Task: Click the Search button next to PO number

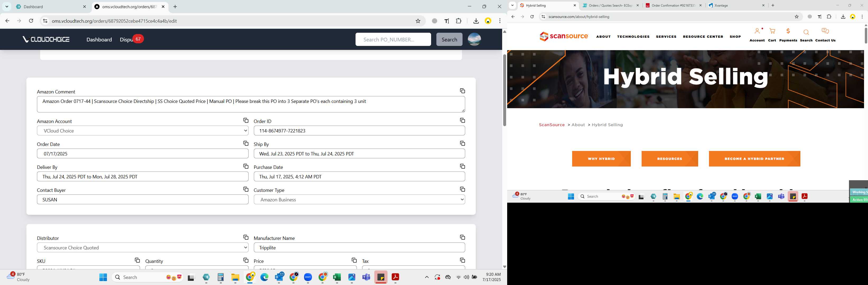Action: 449,39
